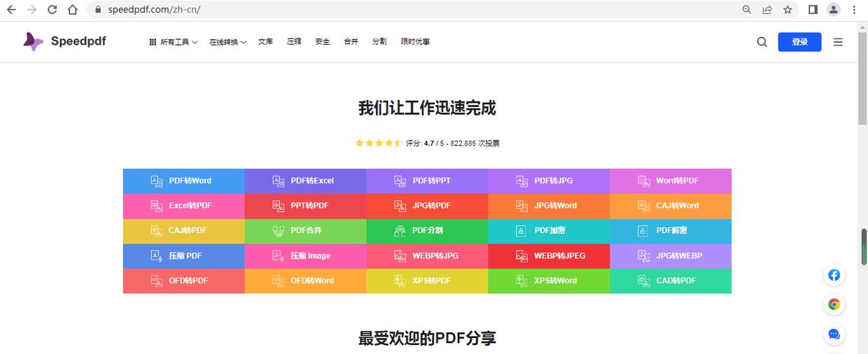Image resolution: width=868 pixels, height=354 pixels.
Task: Open the OFD转PDF tool
Action: pyautogui.click(x=183, y=281)
